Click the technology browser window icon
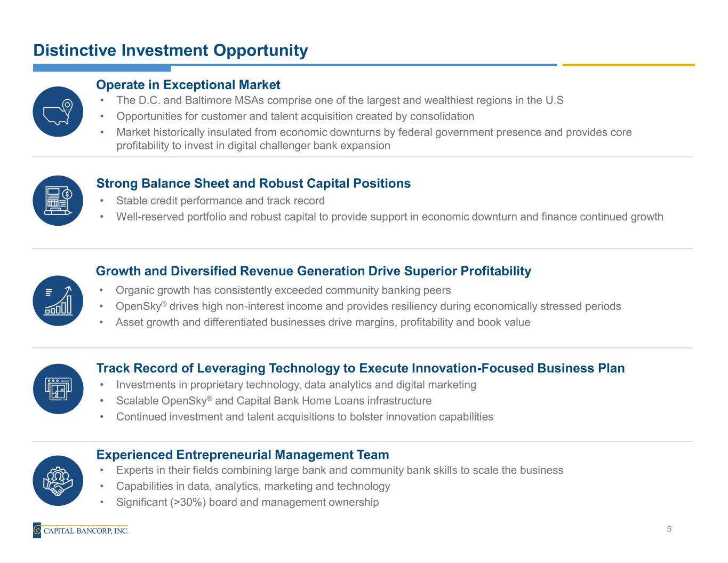Viewport: 728px width, 563px height. 58,388
